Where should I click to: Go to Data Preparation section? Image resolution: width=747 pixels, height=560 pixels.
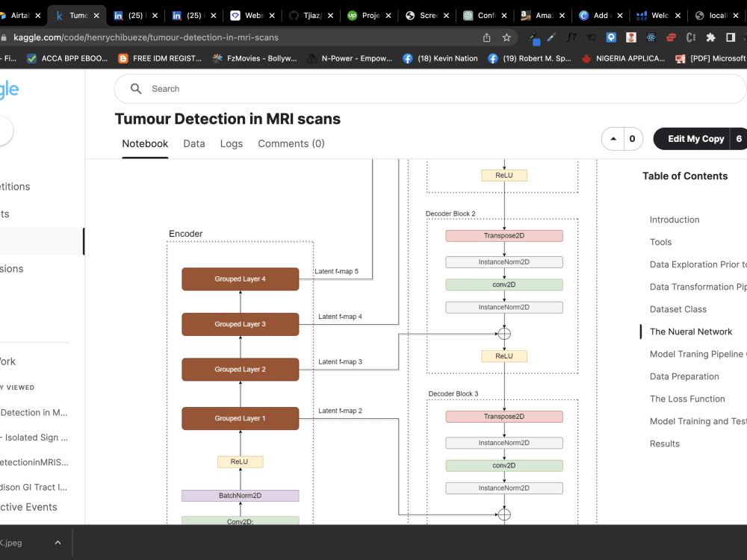[x=684, y=376]
